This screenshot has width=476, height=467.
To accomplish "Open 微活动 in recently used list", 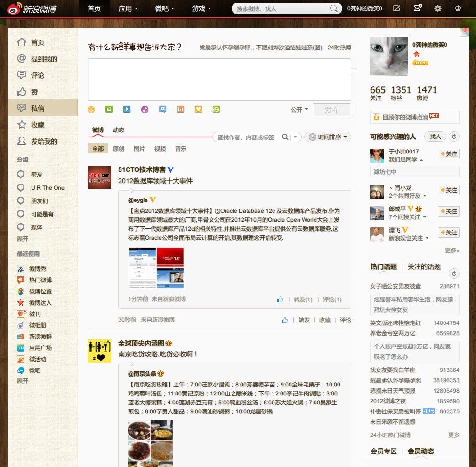I will tap(38, 359).
